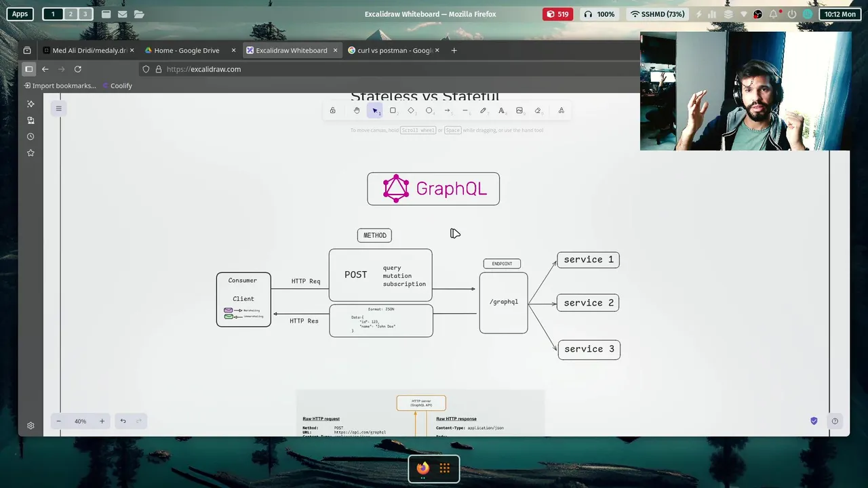Open the Apps menu in the top panel

(20, 14)
